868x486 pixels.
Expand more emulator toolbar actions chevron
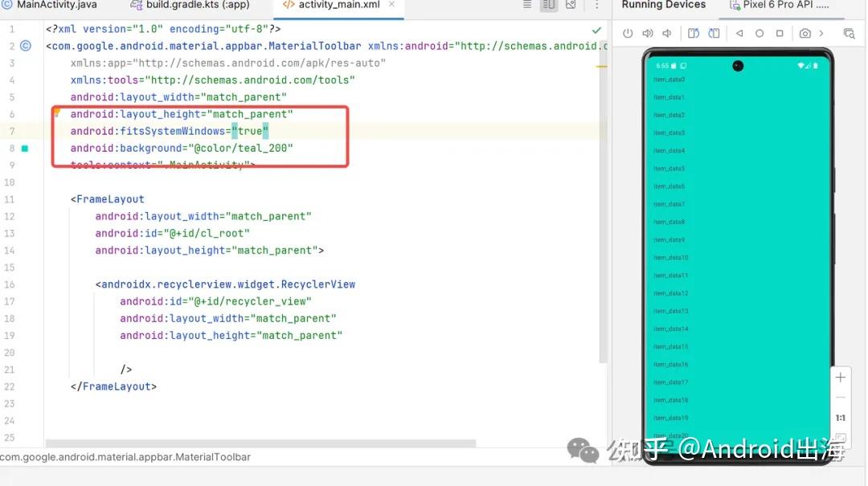tap(821, 34)
